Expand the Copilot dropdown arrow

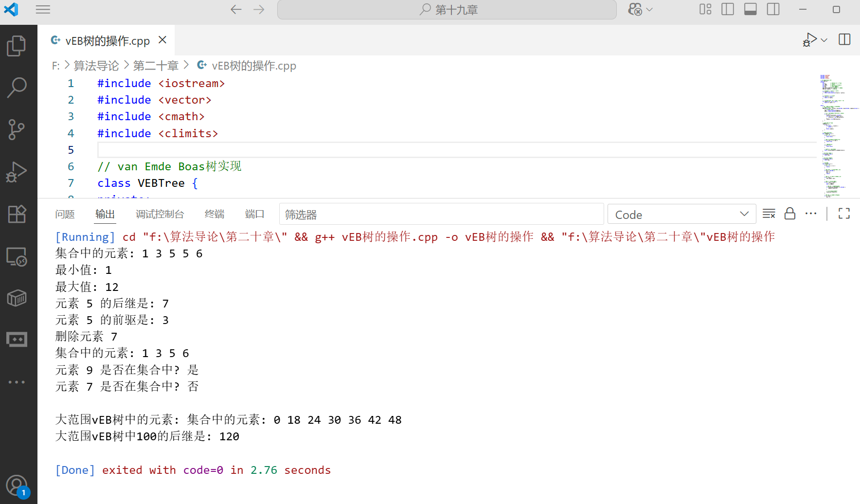[x=649, y=10]
